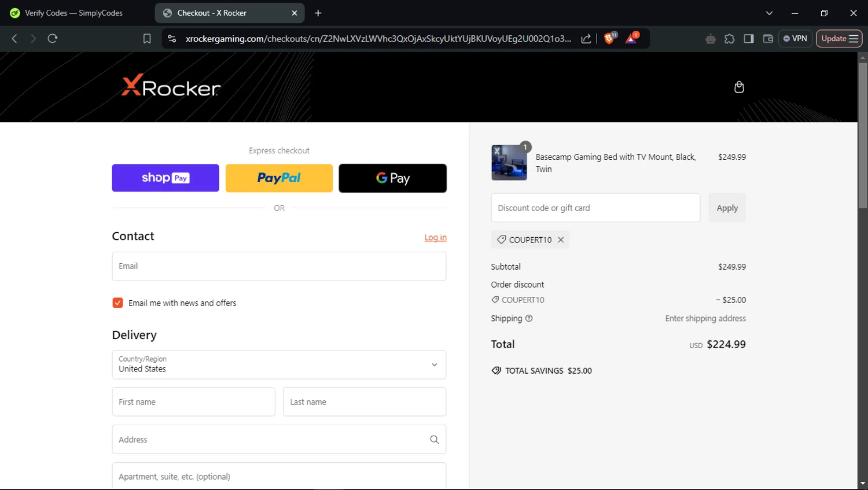Click the Basecamp Gaming Bed product name
The image size is (868, 490).
coord(616,163)
